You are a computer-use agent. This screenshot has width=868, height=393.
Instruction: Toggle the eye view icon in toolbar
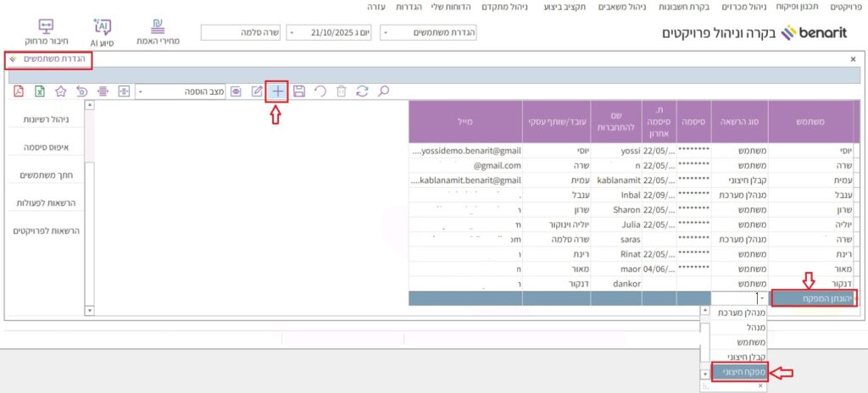click(236, 91)
